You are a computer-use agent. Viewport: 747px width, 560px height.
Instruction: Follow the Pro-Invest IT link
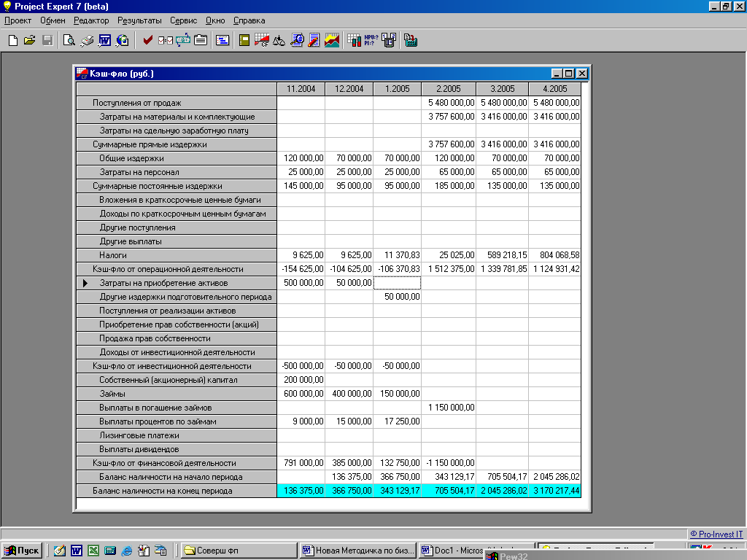coord(716,534)
